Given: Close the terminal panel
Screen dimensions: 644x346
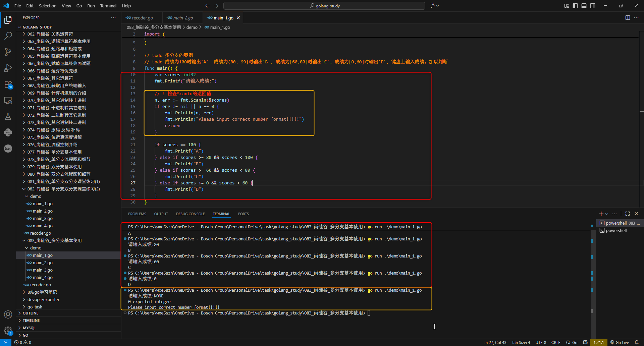Looking at the screenshot, I should pos(636,214).
